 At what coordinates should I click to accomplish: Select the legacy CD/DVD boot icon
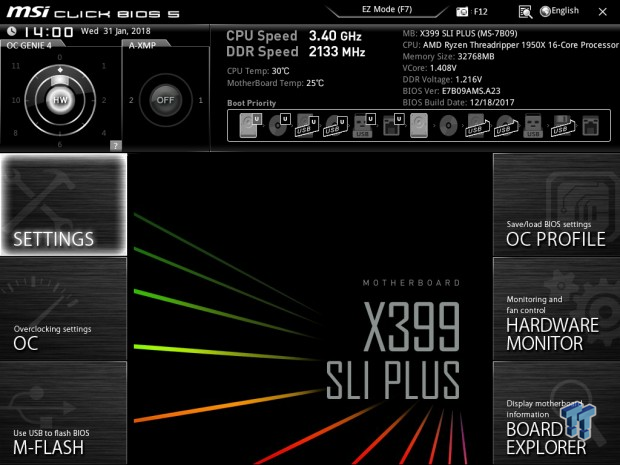(x=448, y=126)
